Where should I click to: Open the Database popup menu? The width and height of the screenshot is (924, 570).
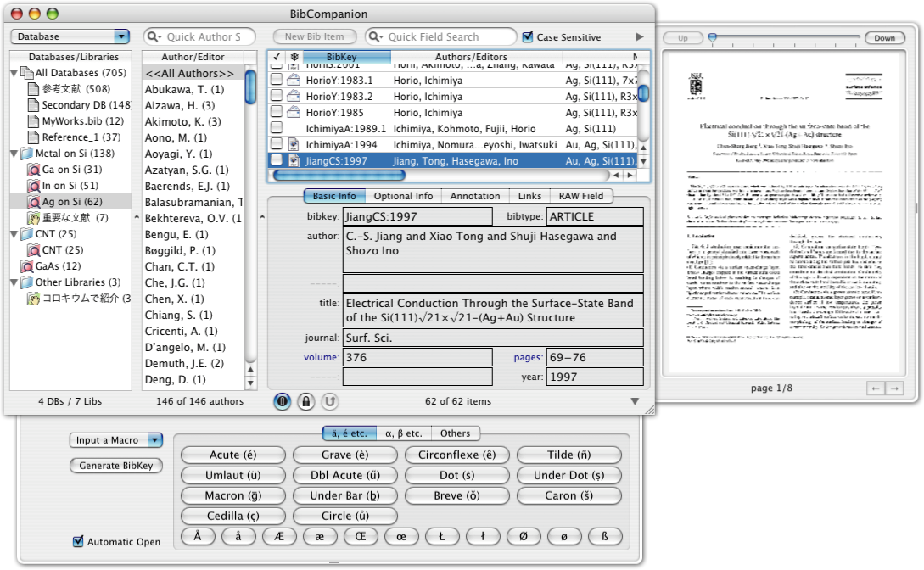[x=70, y=36]
